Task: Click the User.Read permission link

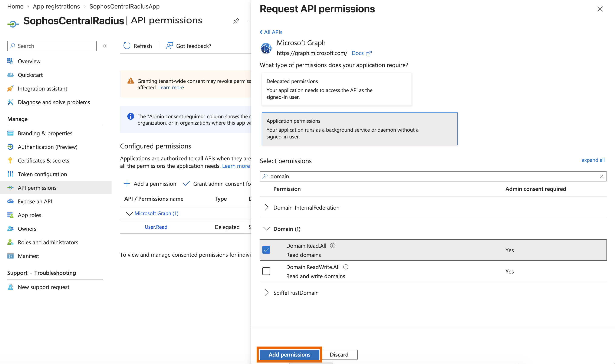Action: click(x=156, y=227)
